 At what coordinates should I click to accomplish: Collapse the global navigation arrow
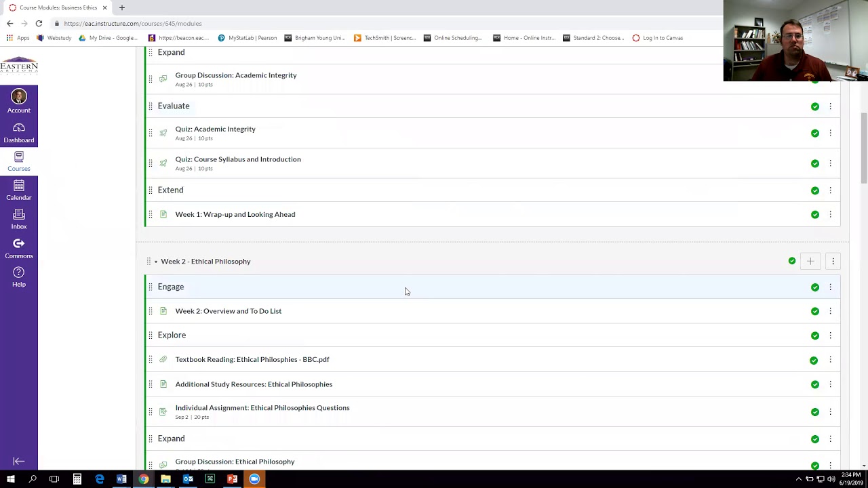click(x=19, y=462)
